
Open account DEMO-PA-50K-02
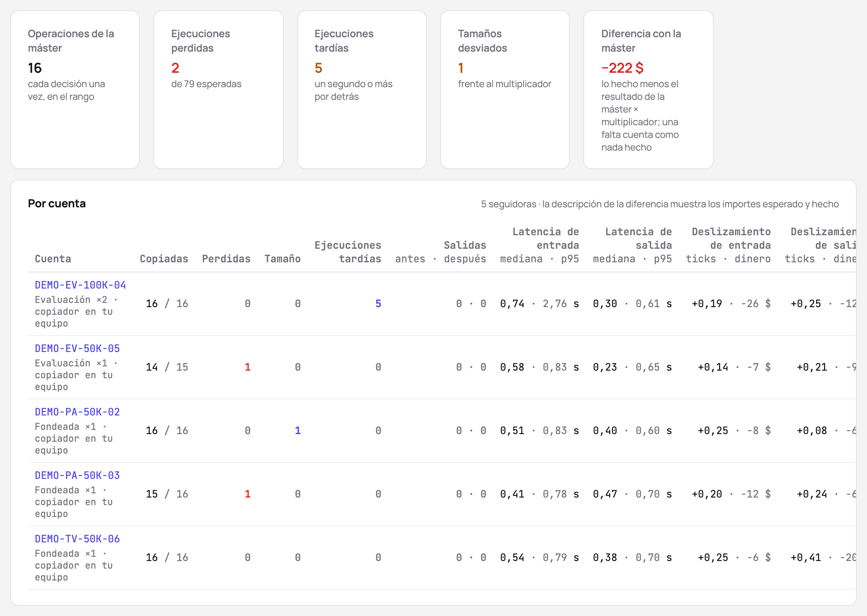(77, 412)
